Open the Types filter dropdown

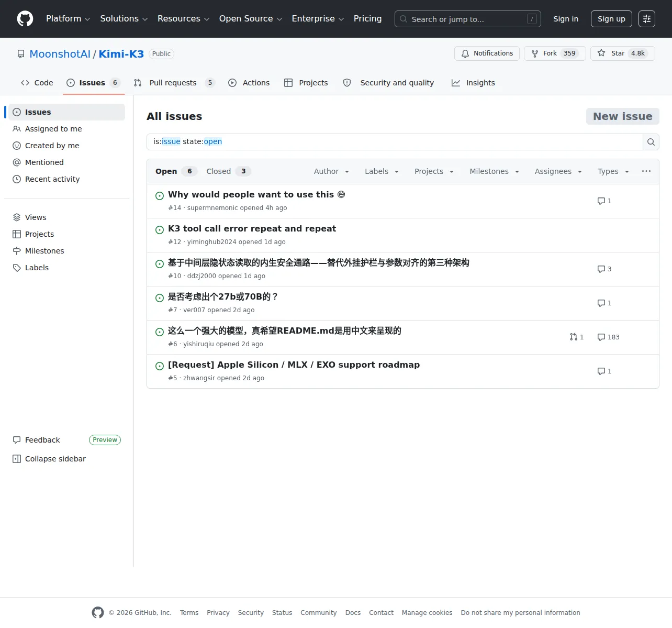(x=613, y=171)
